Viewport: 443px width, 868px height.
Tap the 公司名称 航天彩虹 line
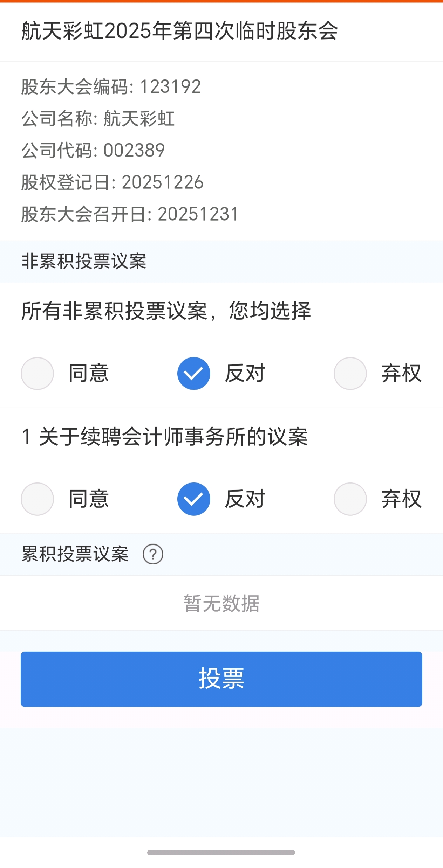click(98, 118)
